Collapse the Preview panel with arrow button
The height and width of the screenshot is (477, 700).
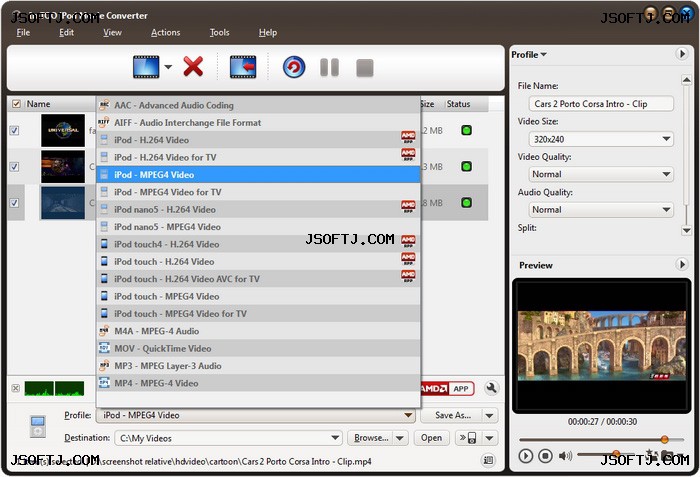[x=682, y=264]
